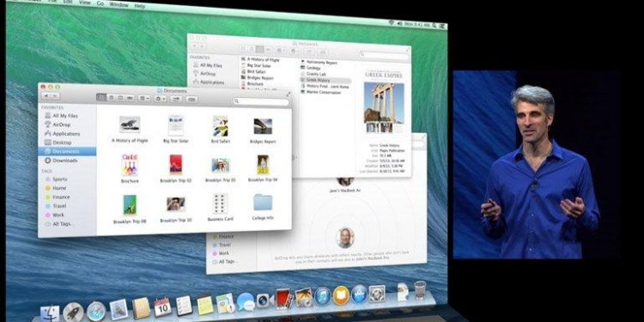
Task: Select Documents in Finder sidebar
Action: pos(67,151)
